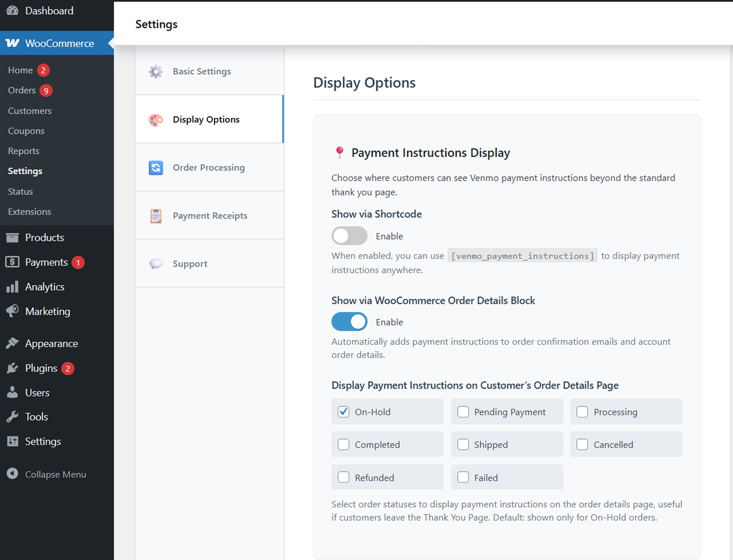This screenshot has height=560, width=733.
Task: Click the WooCommerce W logo icon
Action: (12, 43)
